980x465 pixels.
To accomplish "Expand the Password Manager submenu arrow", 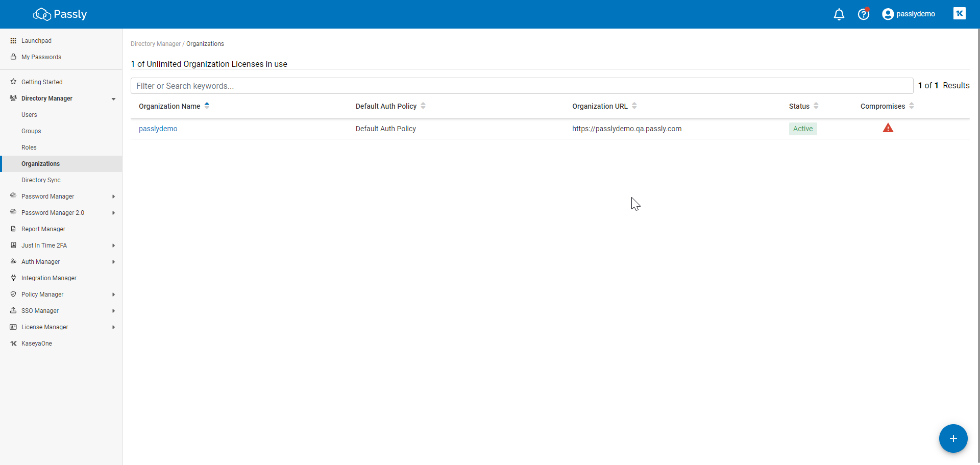I will pyautogui.click(x=113, y=197).
